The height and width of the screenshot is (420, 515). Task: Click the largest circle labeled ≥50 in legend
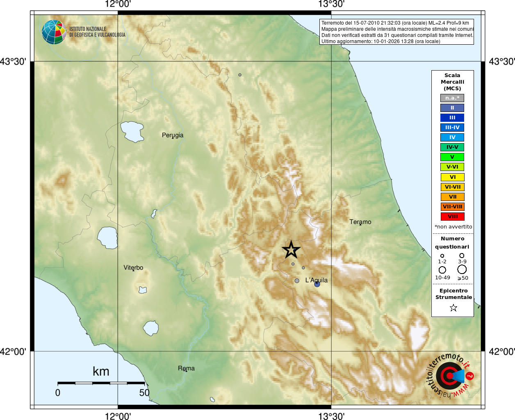tap(462, 269)
